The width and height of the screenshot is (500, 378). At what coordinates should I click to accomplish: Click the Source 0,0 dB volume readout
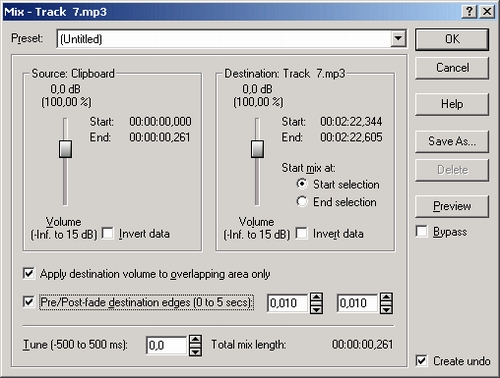(x=65, y=89)
